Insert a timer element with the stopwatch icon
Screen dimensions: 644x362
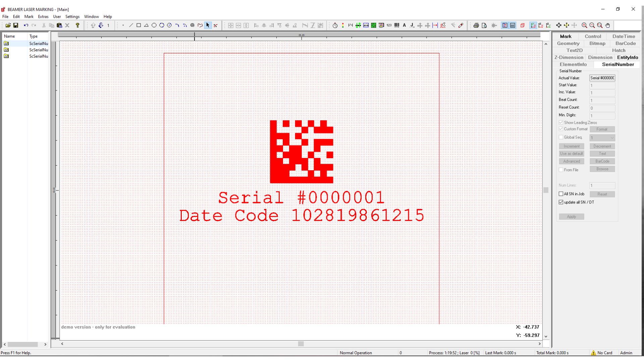coord(335,25)
